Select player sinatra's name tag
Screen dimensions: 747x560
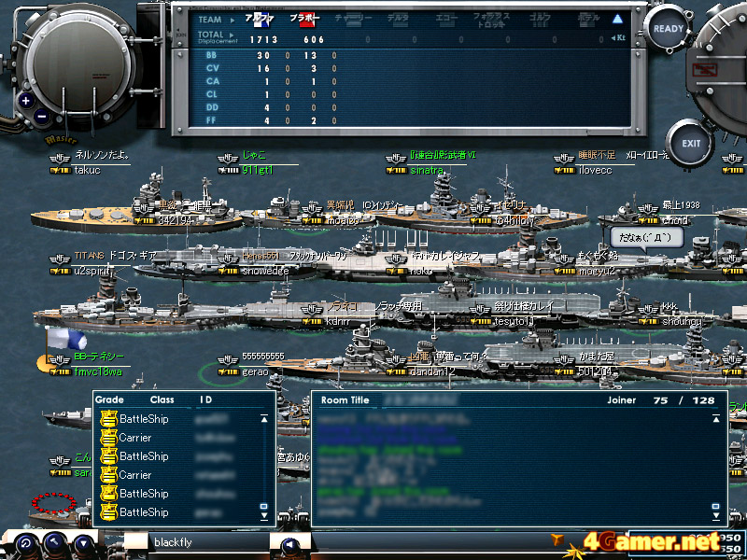(x=431, y=162)
